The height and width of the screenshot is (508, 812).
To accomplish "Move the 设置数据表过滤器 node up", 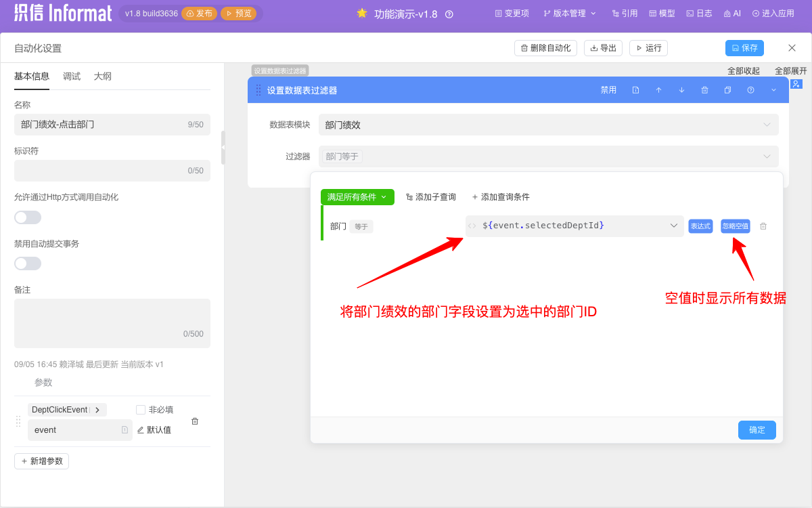I will tap(659, 89).
